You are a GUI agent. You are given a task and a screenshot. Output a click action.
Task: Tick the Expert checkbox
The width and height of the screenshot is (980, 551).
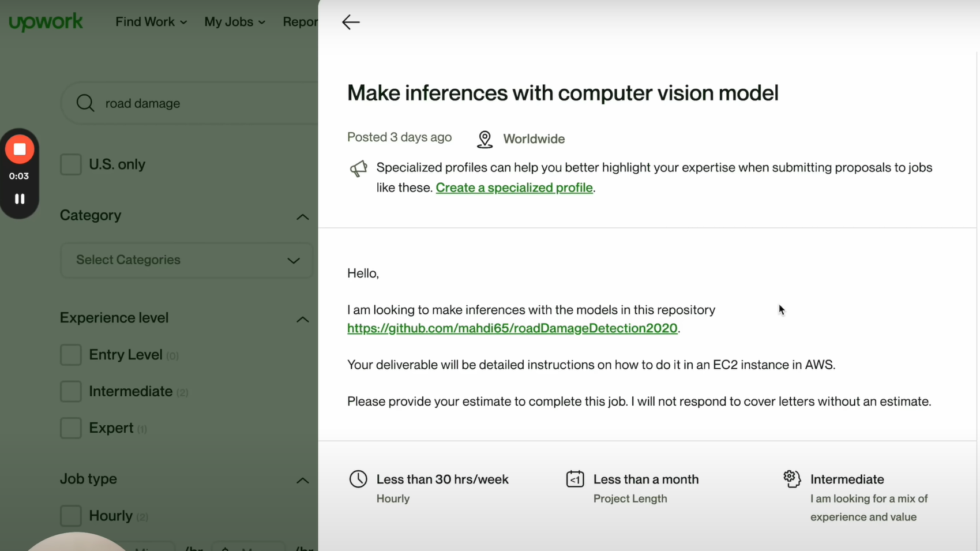71,428
